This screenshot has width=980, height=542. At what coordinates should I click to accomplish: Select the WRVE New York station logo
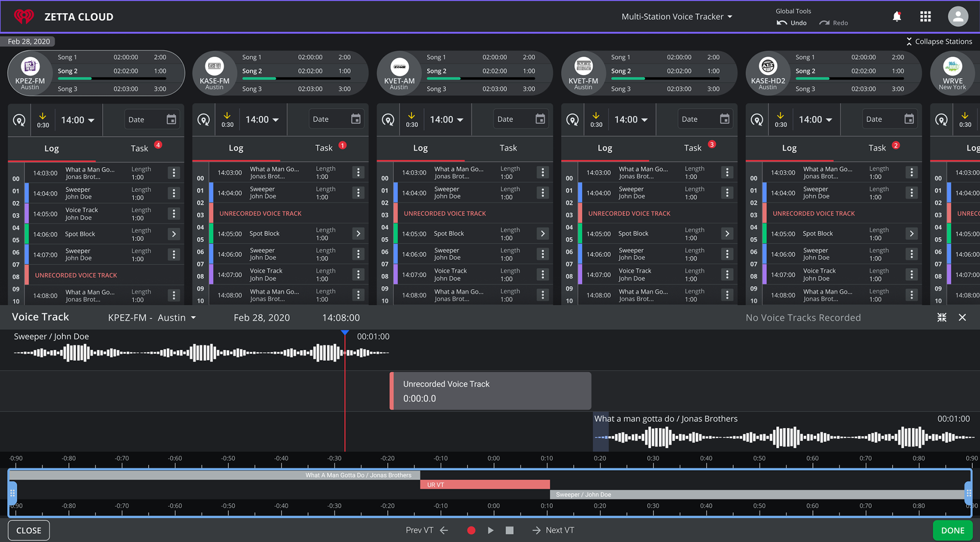point(952,66)
